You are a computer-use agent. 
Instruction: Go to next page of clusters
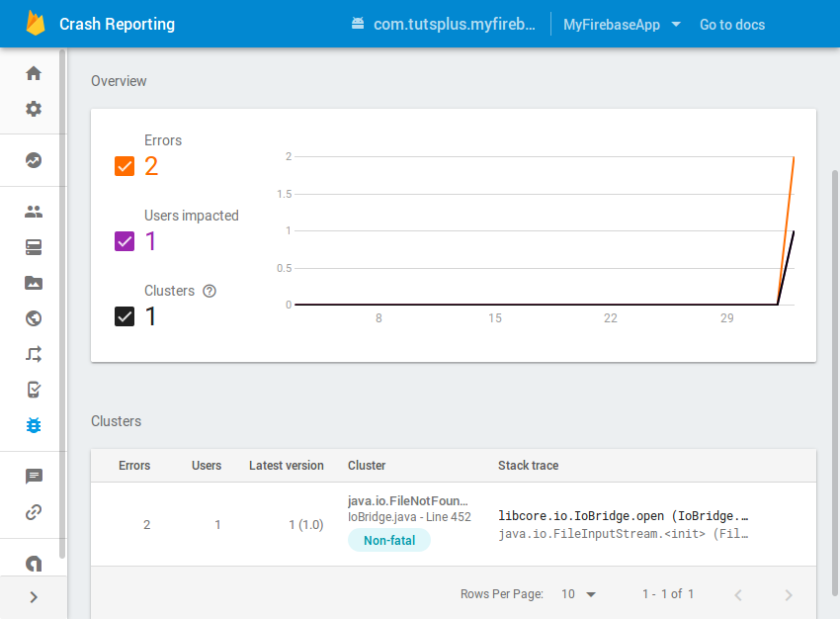[789, 595]
